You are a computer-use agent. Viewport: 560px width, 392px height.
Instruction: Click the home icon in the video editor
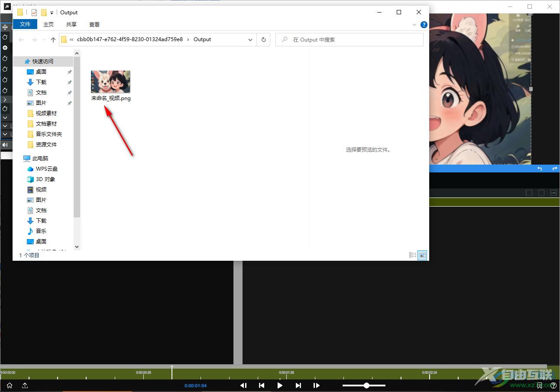tap(10, 386)
